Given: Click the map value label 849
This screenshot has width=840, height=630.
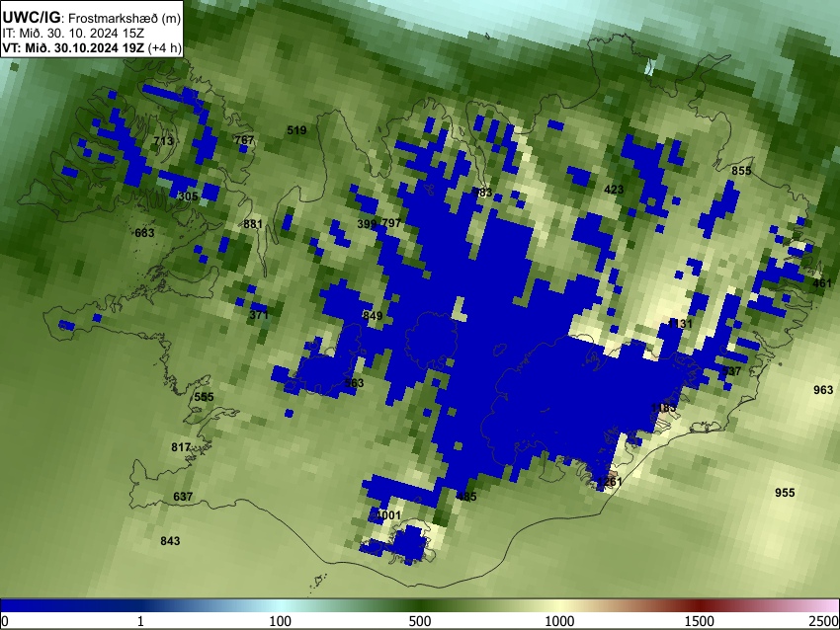Looking at the screenshot, I should [373, 315].
